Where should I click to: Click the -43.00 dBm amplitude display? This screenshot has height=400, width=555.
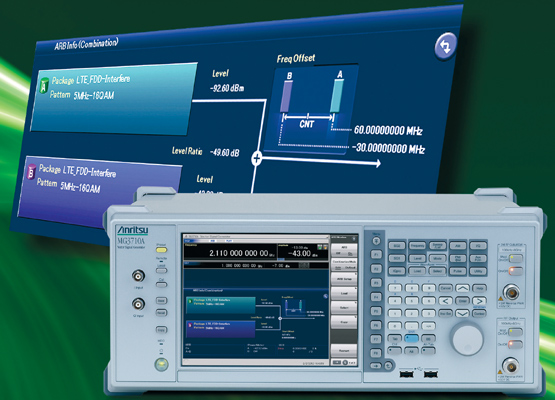tap(303, 253)
